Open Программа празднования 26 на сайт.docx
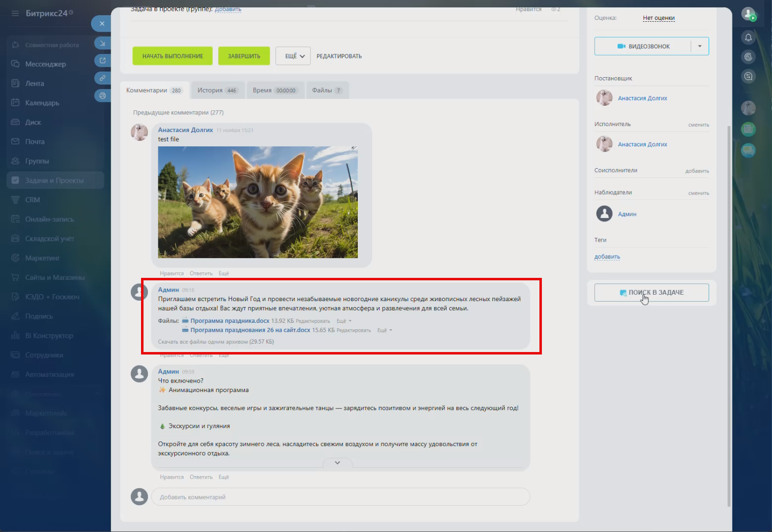 (250, 330)
